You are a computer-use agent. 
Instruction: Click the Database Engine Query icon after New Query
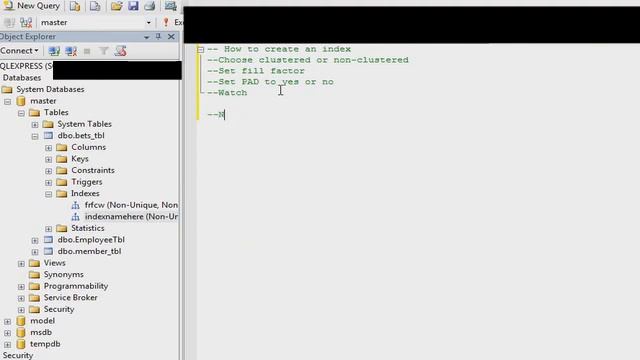pyautogui.click(x=75, y=6)
